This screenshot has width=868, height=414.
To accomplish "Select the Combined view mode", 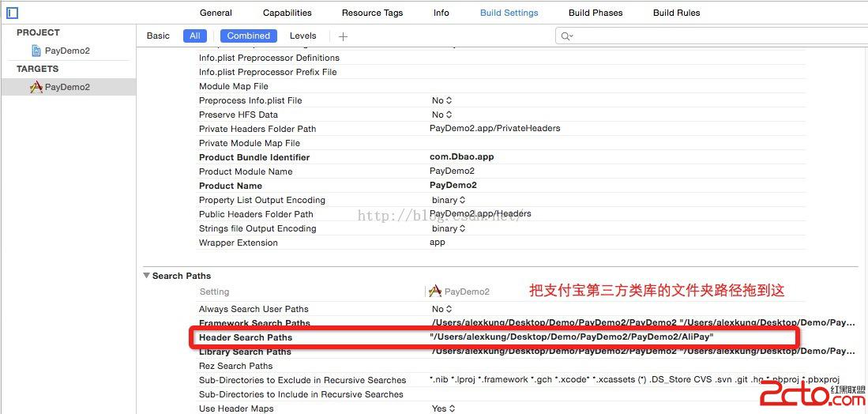I will pos(249,36).
